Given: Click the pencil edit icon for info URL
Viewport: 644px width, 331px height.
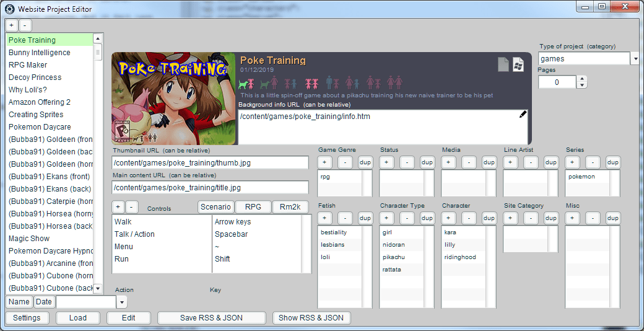Looking at the screenshot, I should point(523,114).
